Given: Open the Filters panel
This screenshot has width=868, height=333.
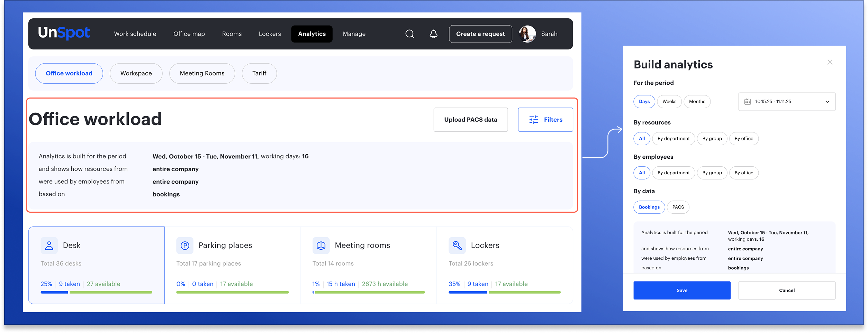Looking at the screenshot, I should click(x=545, y=120).
